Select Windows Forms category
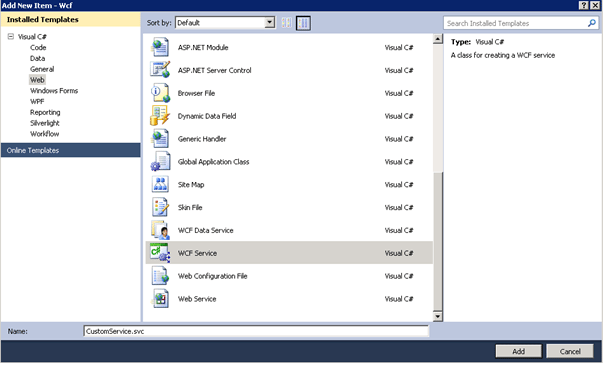This screenshot has width=606, height=365. [x=54, y=91]
